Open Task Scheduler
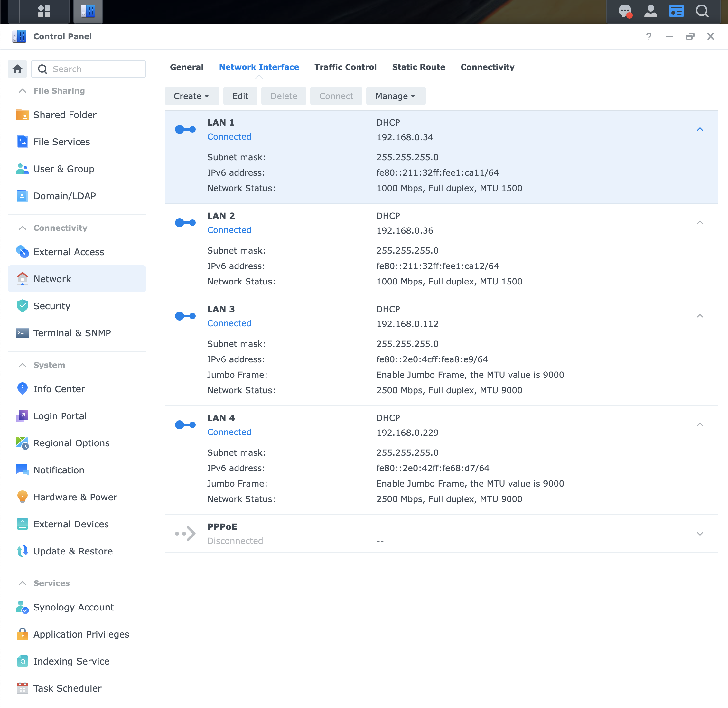 pyautogui.click(x=77, y=689)
